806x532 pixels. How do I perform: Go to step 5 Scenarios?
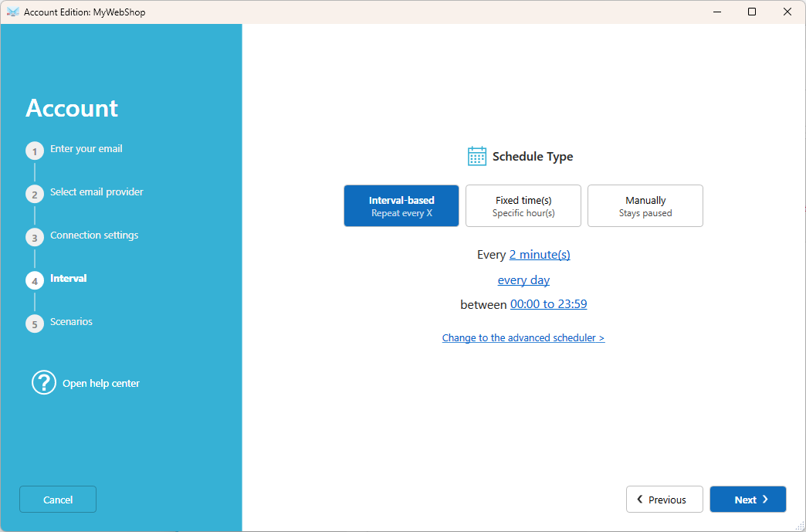pyautogui.click(x=59, y=322)
